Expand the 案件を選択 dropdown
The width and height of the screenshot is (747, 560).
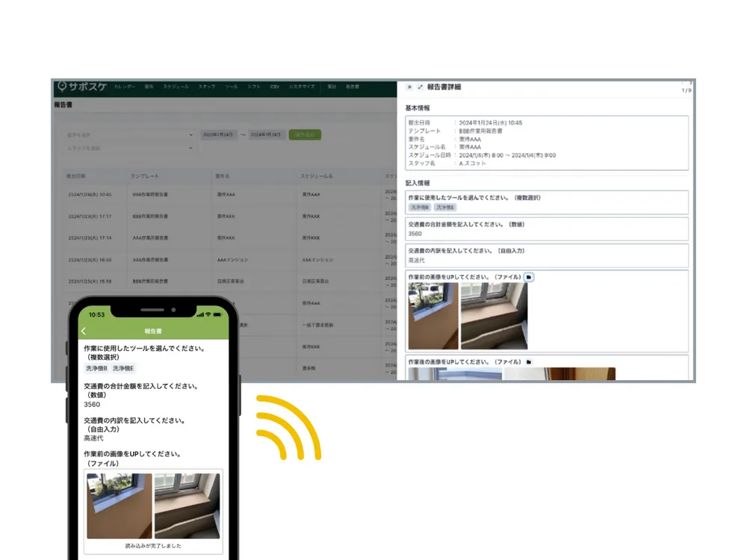129,134
